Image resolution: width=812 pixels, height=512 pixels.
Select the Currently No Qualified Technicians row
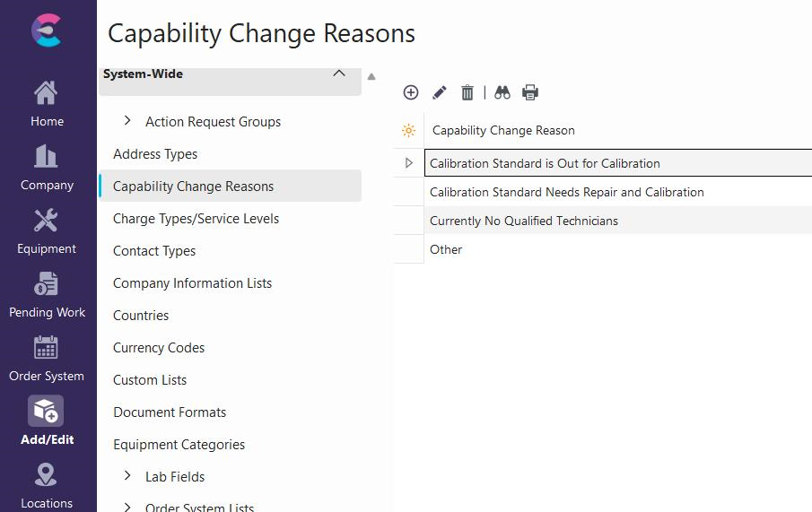524,221
